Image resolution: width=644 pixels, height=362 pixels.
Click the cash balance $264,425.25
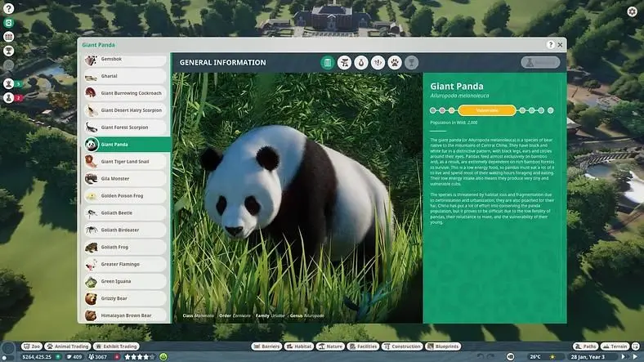[x=37, y=356]
